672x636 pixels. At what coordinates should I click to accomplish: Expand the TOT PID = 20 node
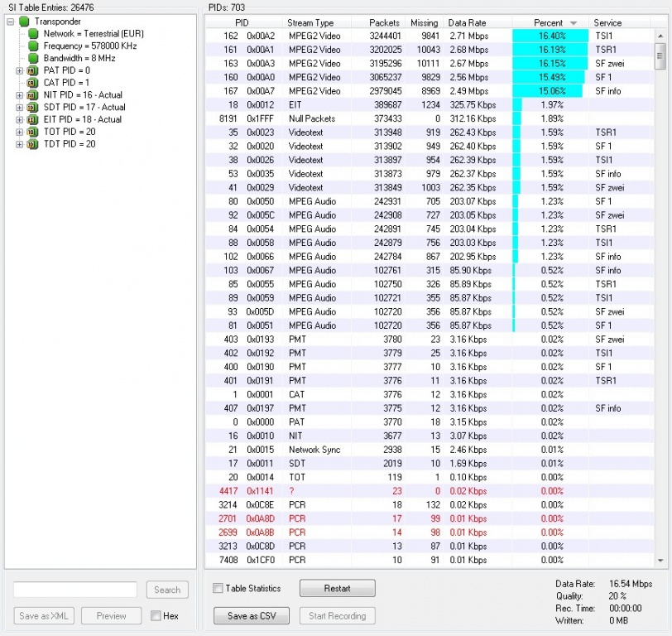19,132
